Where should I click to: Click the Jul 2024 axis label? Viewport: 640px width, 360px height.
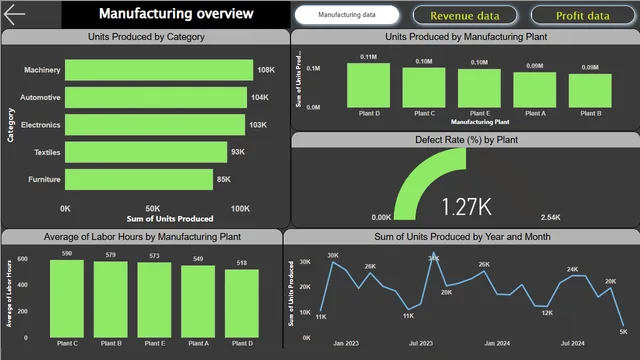point(572,343)
